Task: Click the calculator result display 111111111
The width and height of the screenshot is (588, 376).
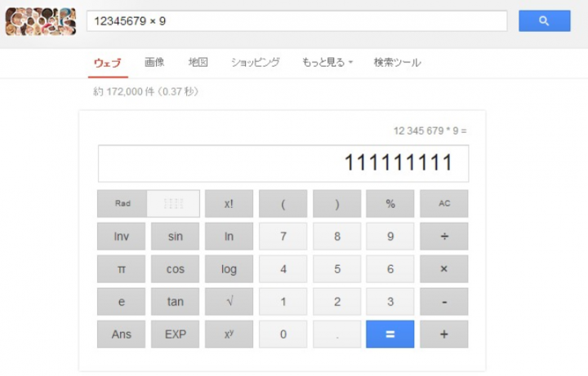Action: [283, 163]
